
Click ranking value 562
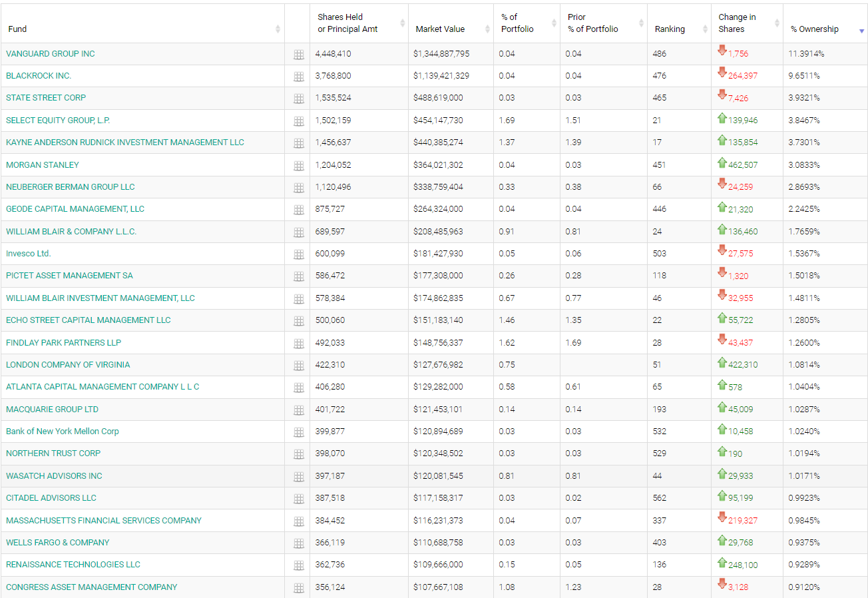(659, 498)
